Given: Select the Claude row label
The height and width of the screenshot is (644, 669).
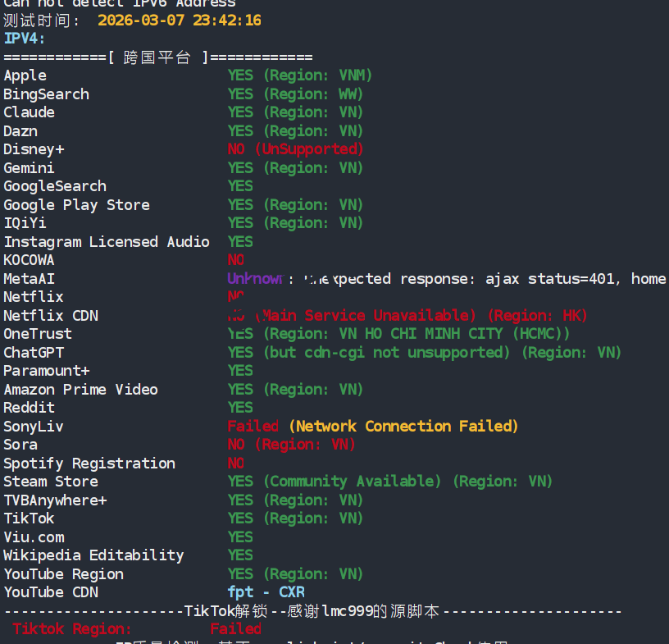Looking at the screenshot, I should click(30, 112).
